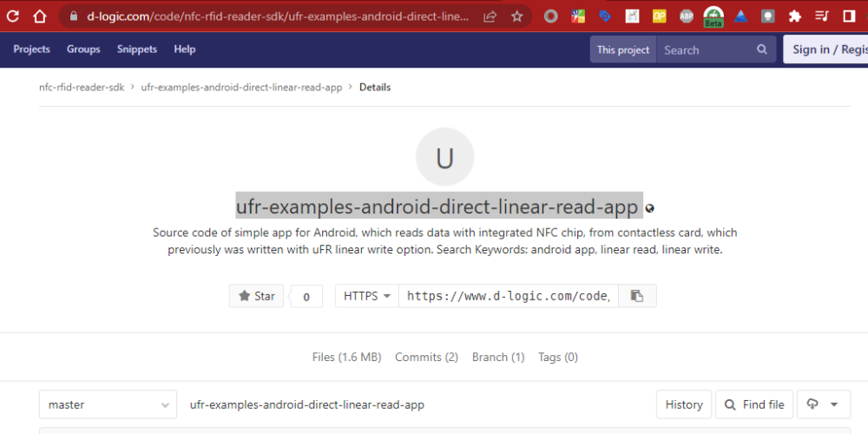Open the master branch selector
The height and width of the screenshot is (434, 868).
(x=108, y=404)
